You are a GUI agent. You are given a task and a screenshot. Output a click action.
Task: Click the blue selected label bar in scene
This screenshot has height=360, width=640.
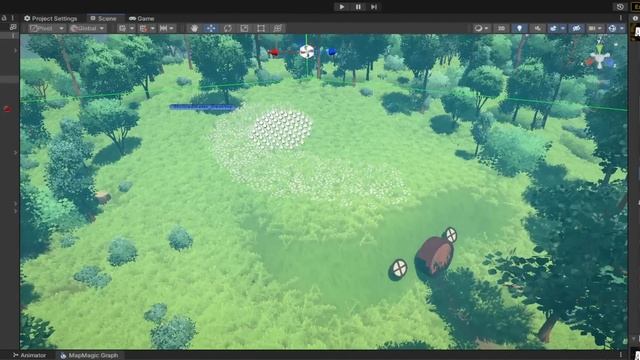(202, 107)
